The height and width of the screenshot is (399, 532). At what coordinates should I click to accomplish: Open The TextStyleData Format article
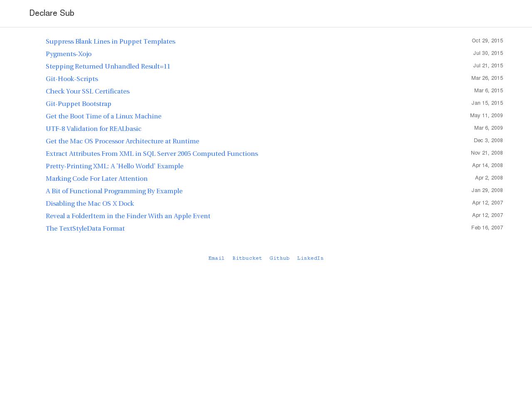[x=85, y=229]
